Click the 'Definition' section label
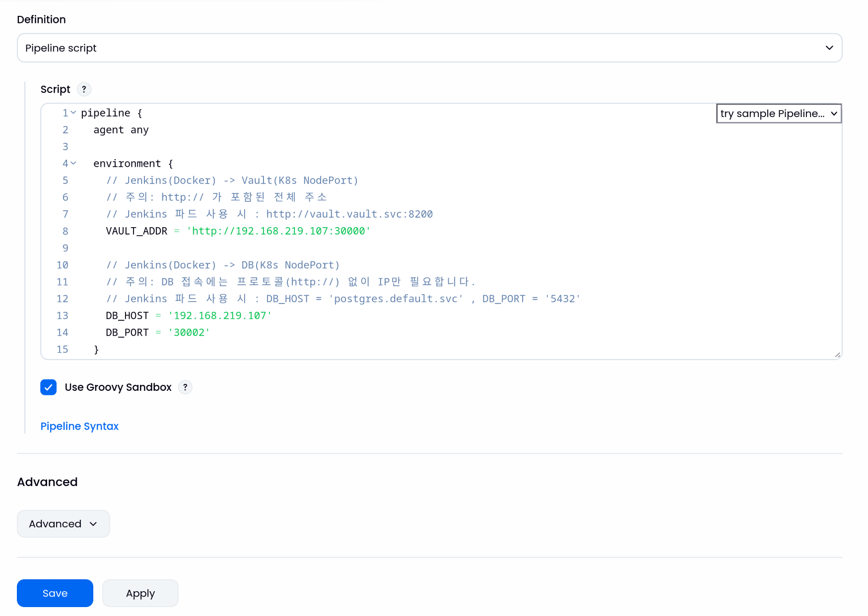Screen dimensions: 868x616 coord(41,19)
